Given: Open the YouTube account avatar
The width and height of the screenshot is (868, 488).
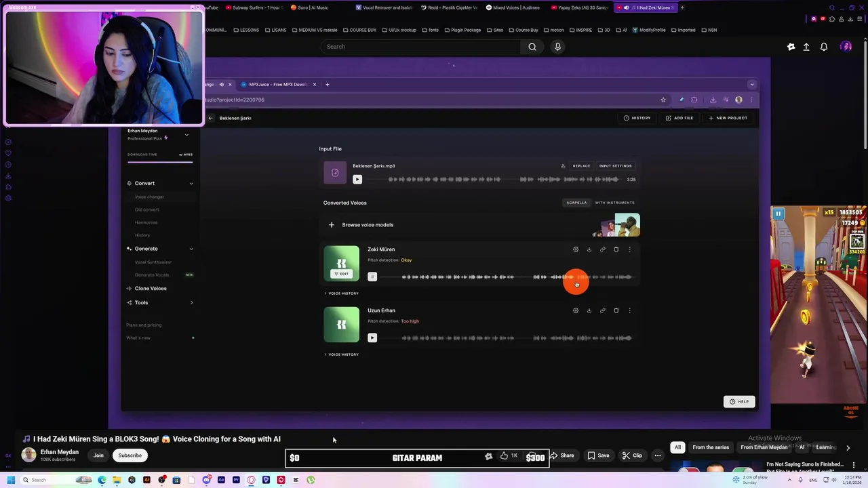Looking at the screenshot, I should click(846, 47).
